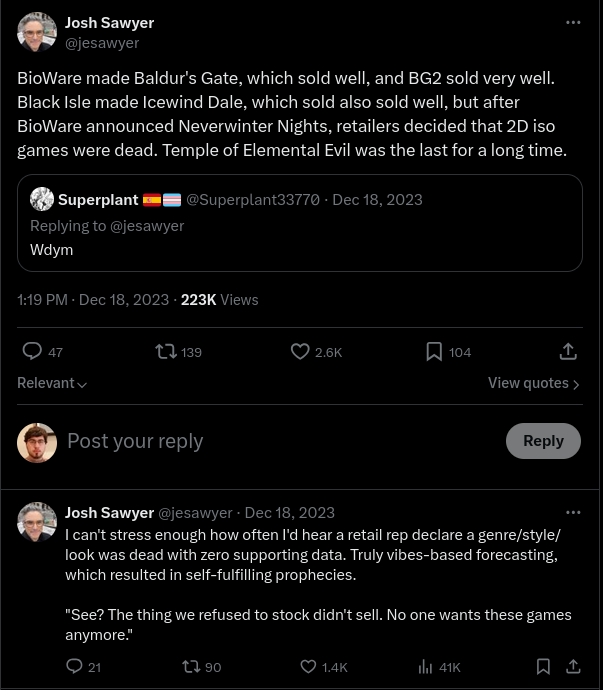Click the reply comment icon showing 47
The width and height of the screenshot is (603, 690).
click(33, 351)
